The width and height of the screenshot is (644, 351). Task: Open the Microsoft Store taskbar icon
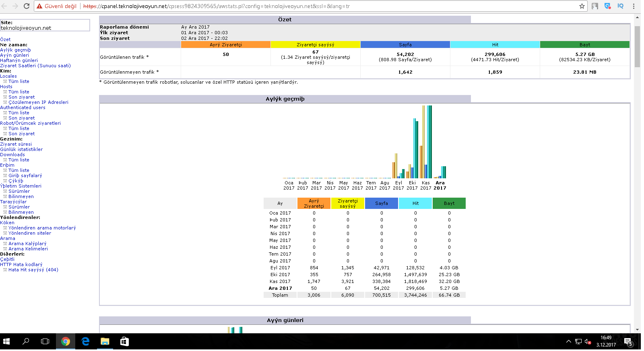pyautogui.click(x=125, y=341)
